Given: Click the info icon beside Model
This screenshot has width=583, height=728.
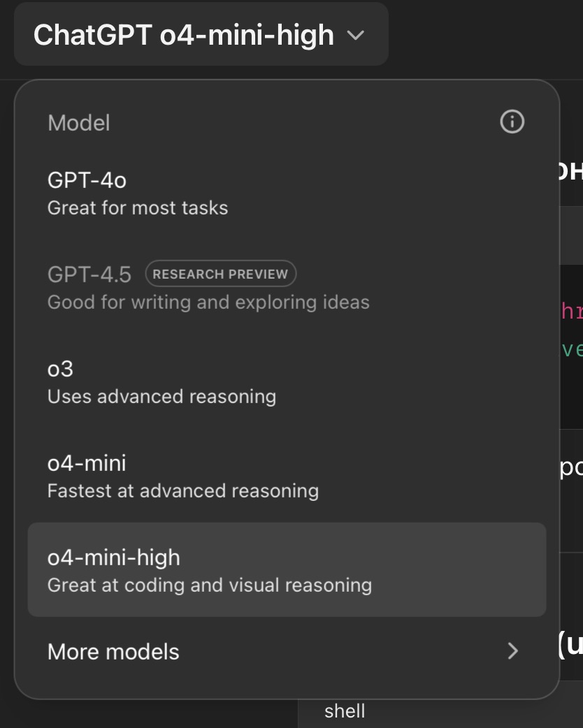Looking at the screenshot, I should click(x=512, y=122).
